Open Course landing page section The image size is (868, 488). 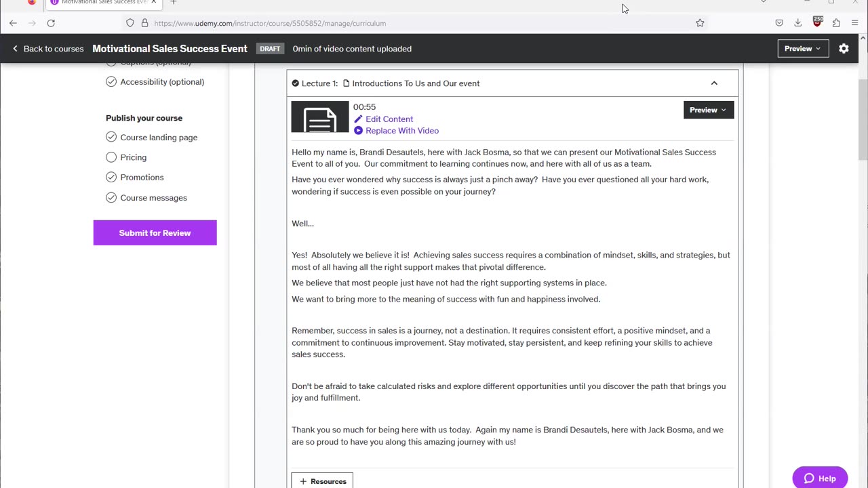[x=159, y=138]
